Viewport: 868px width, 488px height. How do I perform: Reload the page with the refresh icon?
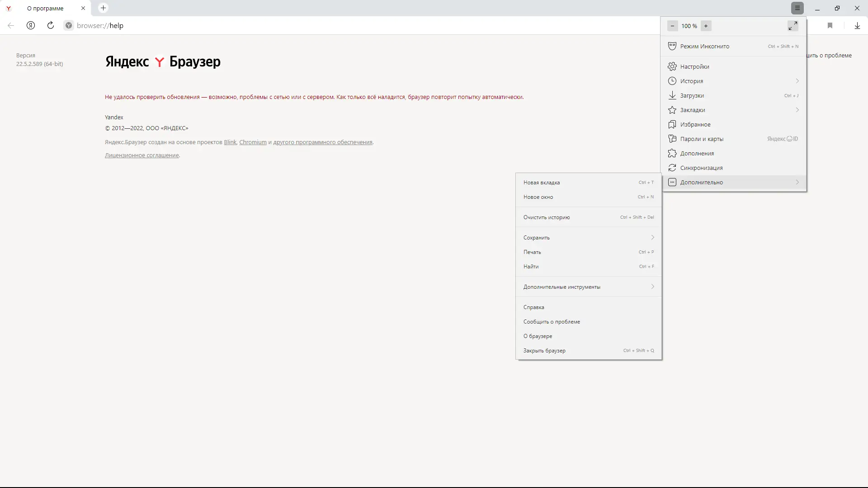(51, 25)
